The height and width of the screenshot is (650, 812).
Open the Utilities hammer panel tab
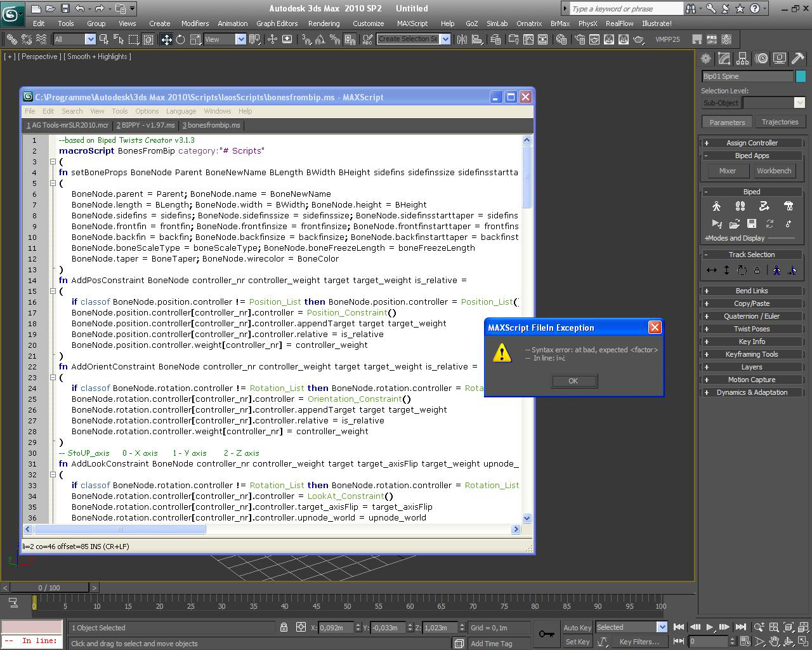click(x=798, y=58)
